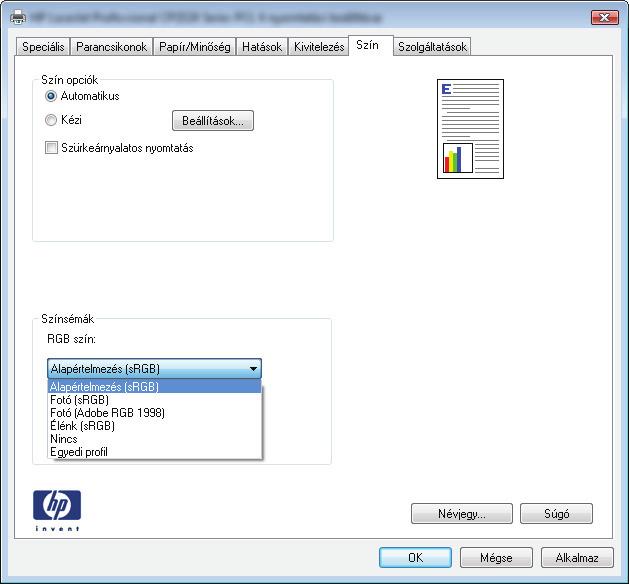The image size is (629, 584).
Task: Apply settings with Alkalmaz button
Action: [x=577, y=558]
